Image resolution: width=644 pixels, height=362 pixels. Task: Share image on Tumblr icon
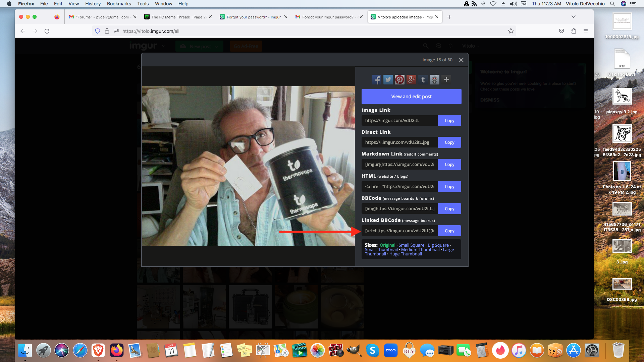tap(423, 80)
